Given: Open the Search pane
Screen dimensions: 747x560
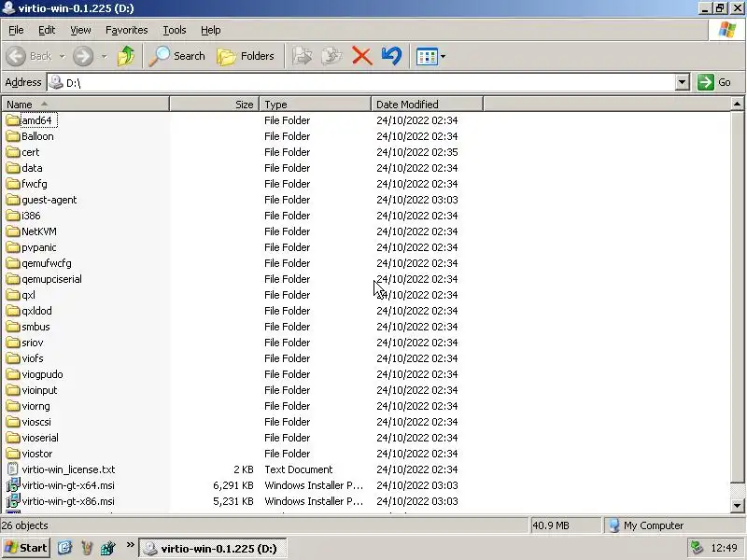Looking at the screenshot, I should point(177,56).
